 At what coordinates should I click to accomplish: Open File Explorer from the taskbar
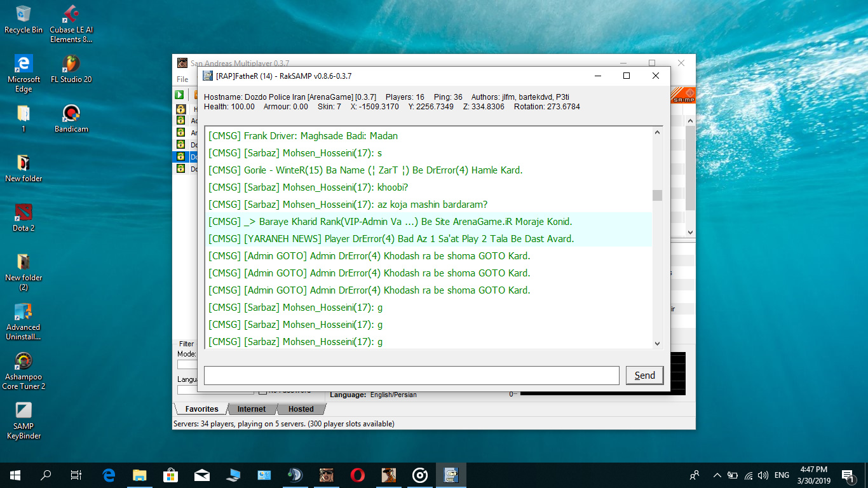coord(140,475)
